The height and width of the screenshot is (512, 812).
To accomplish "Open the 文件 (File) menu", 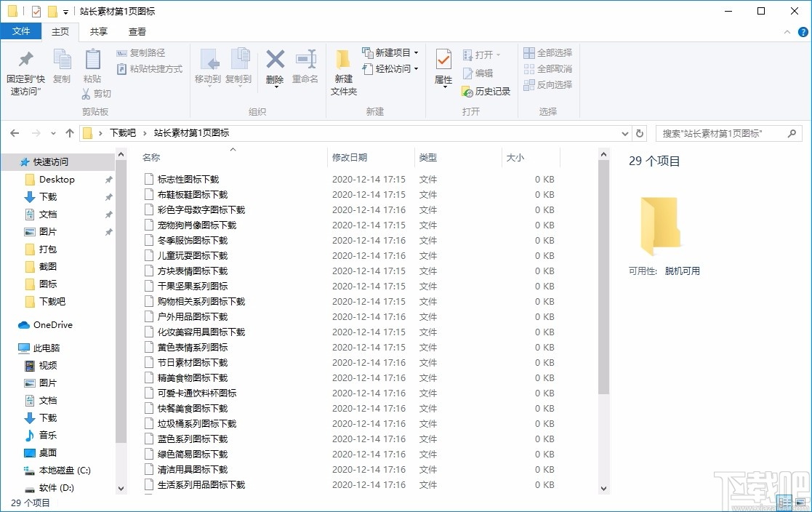I will 22,31.
